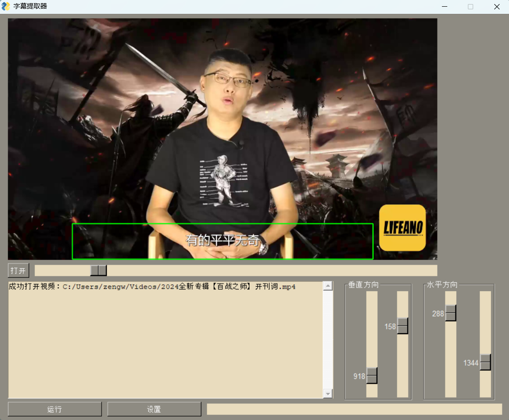509x420 pixels.
Task: Click the video preview frame
Action: coord(223,139)
